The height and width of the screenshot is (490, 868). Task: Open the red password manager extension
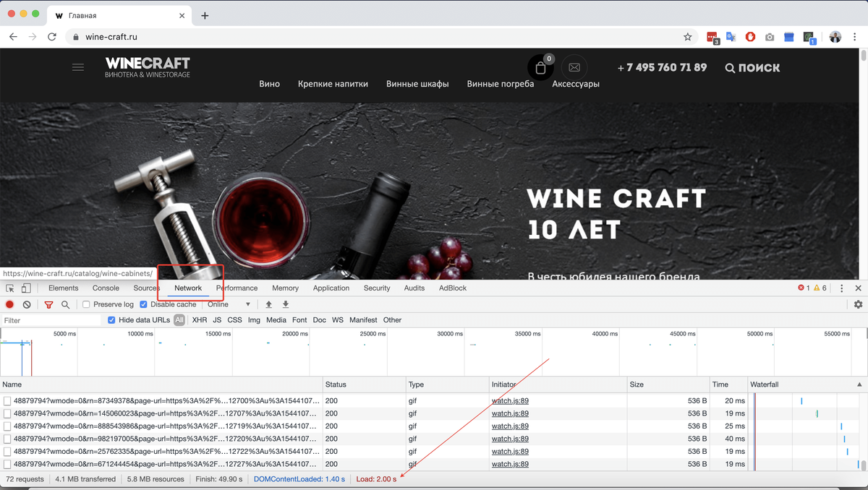(x=712, y=38)
